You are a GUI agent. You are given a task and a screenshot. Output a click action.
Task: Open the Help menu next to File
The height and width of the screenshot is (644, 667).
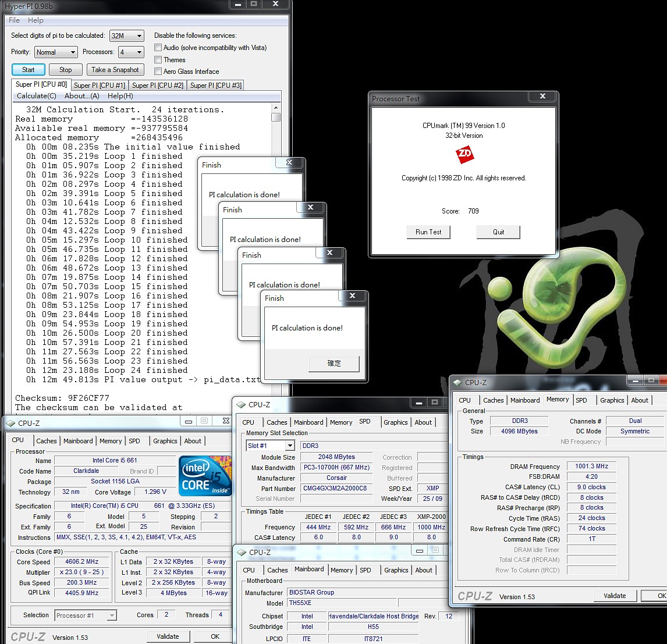(x=36, y=20)
